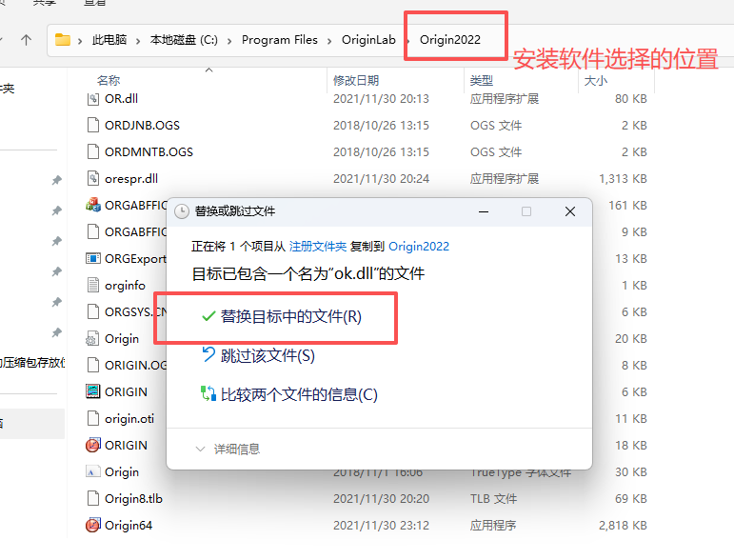734x560 pixels.
Task: Select the Origin8.tlb file name
Action: (x=133, y=499)
